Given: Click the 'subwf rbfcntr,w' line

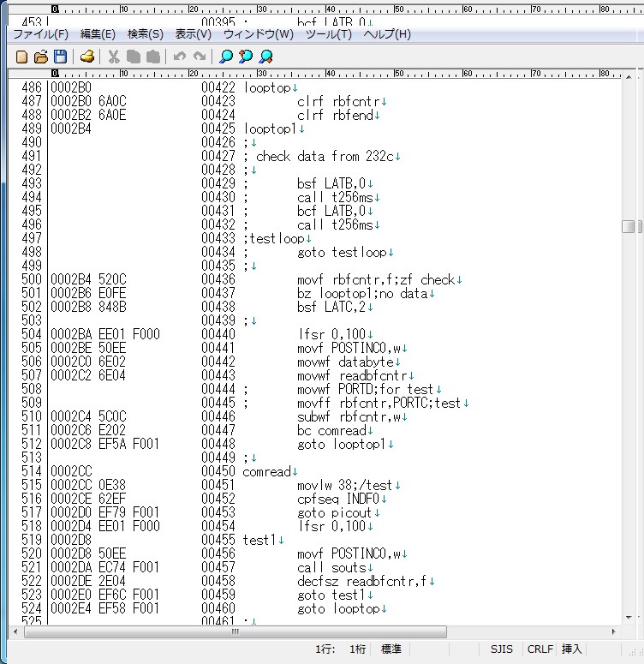Looking at the screenshot, I should pyautogui.click(x=349, y=416).
